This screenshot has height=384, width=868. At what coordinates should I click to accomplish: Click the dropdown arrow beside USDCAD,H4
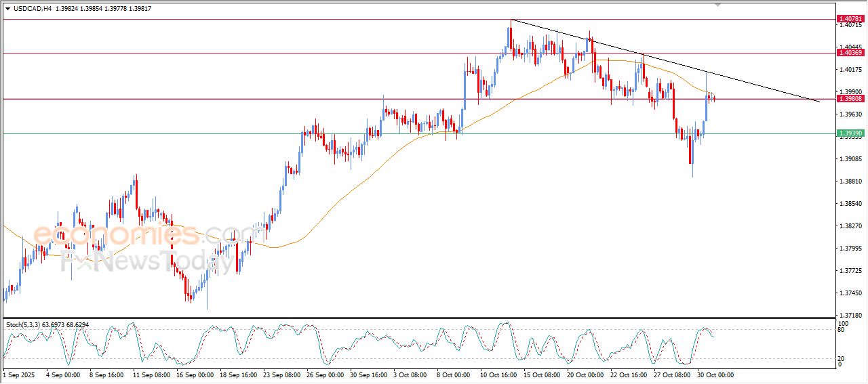pos(7,8)
